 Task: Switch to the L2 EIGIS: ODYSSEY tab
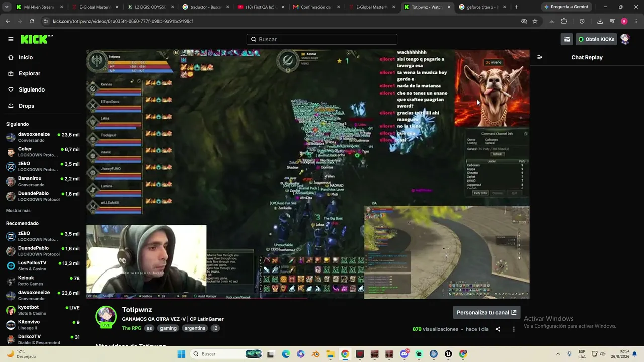tap(150, 7)
